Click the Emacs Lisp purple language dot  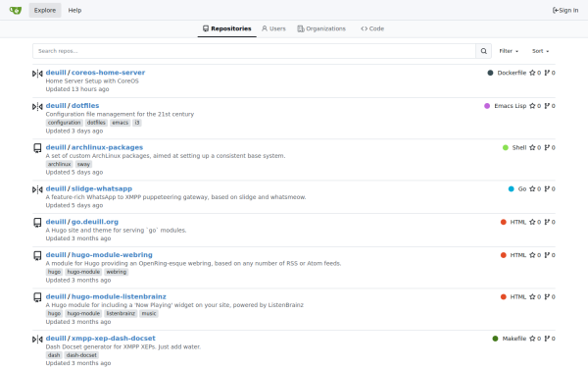tap(487, 106)
